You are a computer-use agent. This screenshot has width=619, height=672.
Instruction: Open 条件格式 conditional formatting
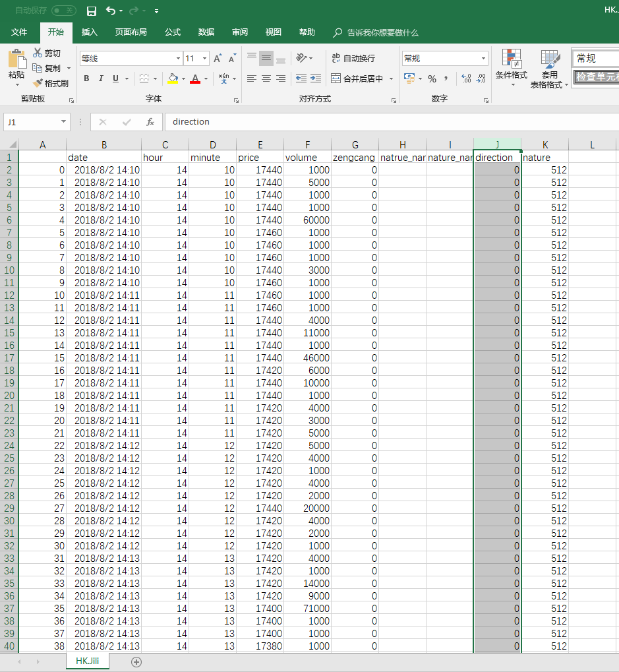pyautogui.click(x=512, y=68)
